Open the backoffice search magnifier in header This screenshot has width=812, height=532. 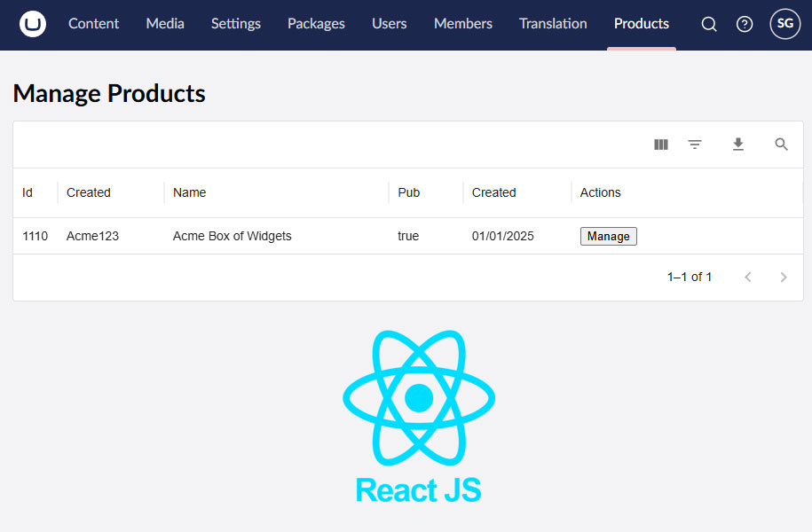coord(709,24)
